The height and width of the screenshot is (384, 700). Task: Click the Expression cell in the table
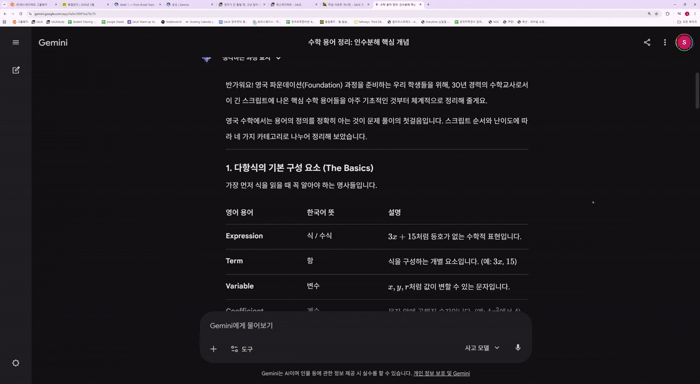pyautogui.click(x=244, y=236)
